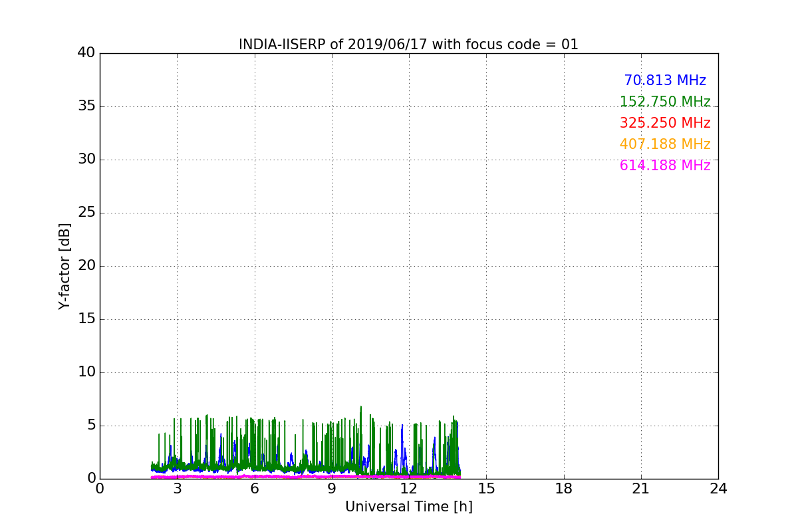Click the Y-factor [dB] axis label
The height and width of the screenshot is (532, 798).
[65, 266]
